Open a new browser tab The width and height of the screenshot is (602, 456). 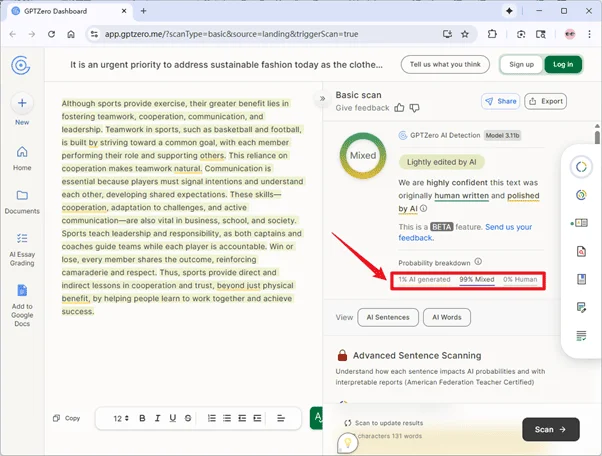143,11
